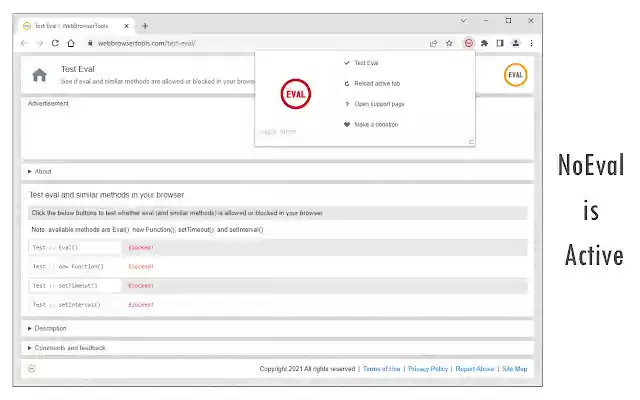
Task: Click the website home house icon
Action: point(40,75)
